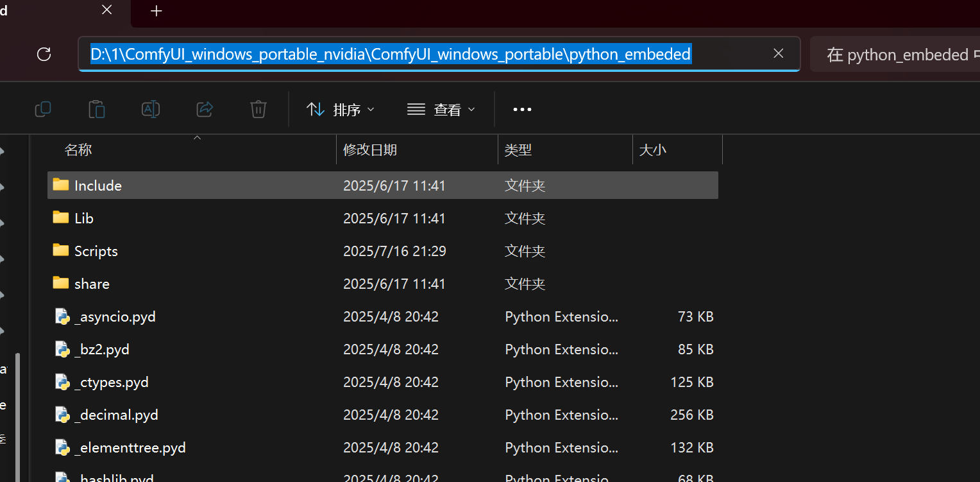Image resolution: width=980 pixels, height=482 pixels.
Task: Click the copy icon in toolbar
Action: (43, 110)
